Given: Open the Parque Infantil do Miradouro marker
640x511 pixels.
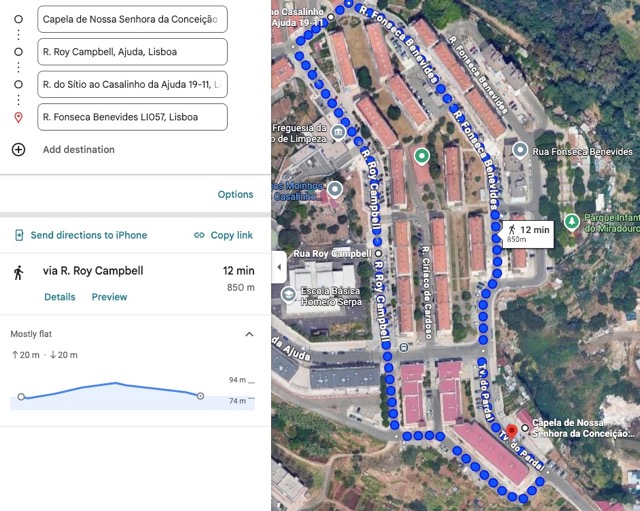Looking at the screenshot, I should [571, 221].
